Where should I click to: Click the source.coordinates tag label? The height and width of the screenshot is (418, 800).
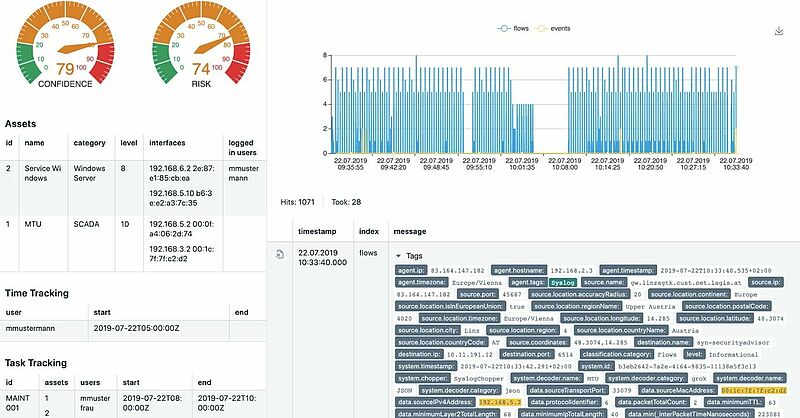[x=538, y=342]
